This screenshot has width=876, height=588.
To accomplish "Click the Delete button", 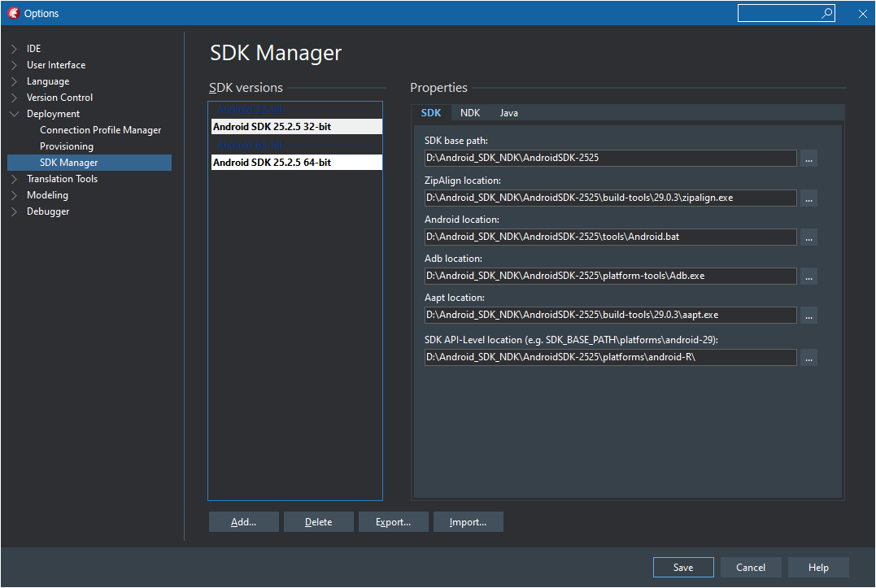I will click(319, 522).
